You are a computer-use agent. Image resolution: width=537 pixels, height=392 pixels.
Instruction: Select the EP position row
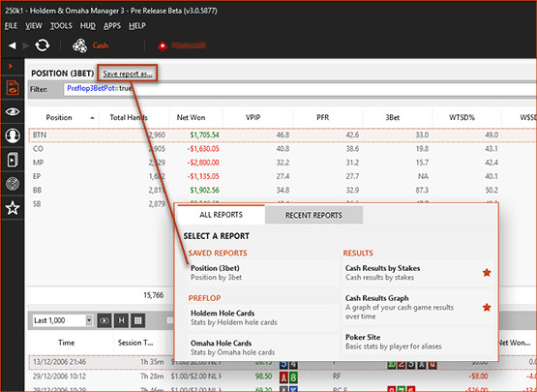[283, 176]
